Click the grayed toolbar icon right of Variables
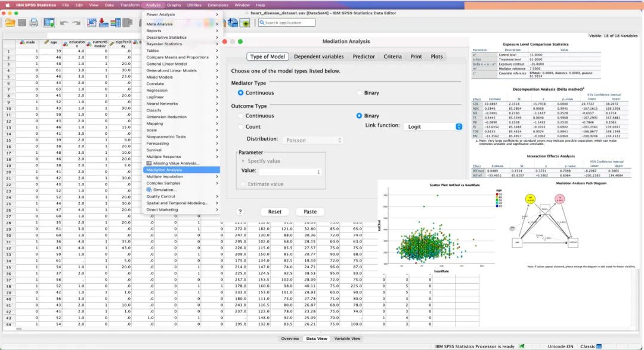 point(128,23)
